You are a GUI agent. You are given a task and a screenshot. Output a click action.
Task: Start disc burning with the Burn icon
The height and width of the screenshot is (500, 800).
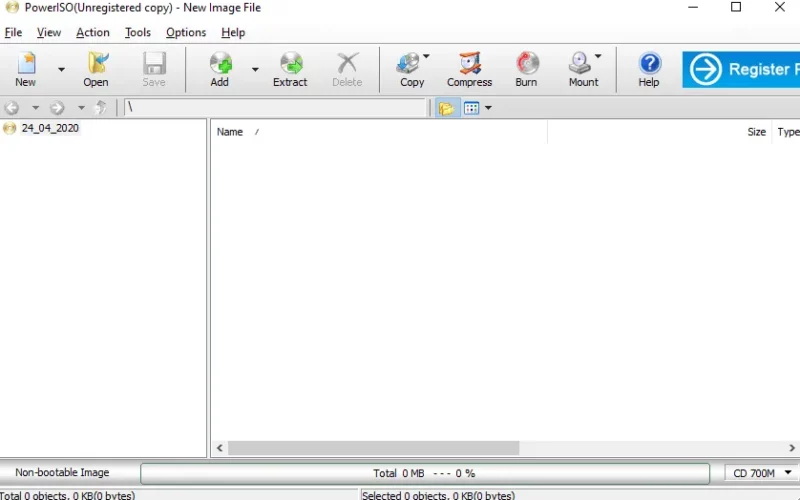(x=526, y=69)
